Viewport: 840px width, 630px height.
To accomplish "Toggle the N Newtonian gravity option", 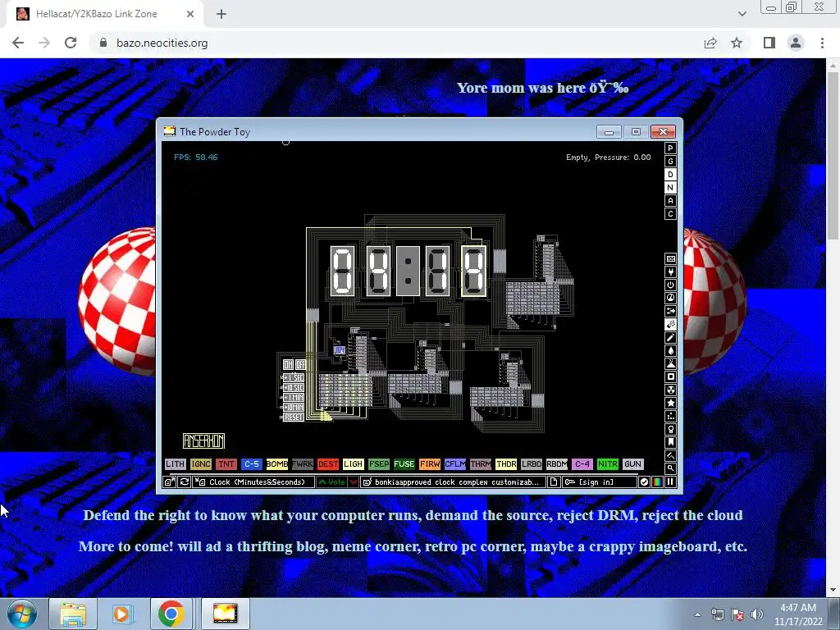I will click(670, 188).
